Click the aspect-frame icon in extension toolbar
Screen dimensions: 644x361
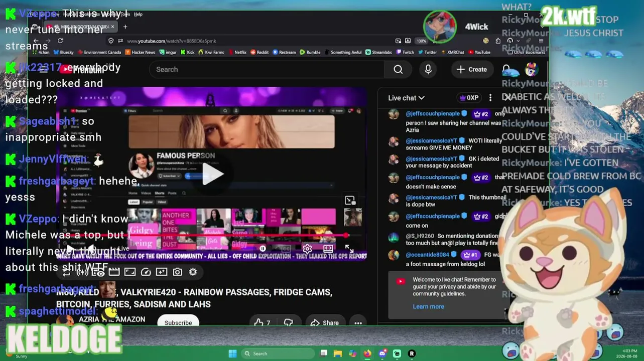point(130,272)
